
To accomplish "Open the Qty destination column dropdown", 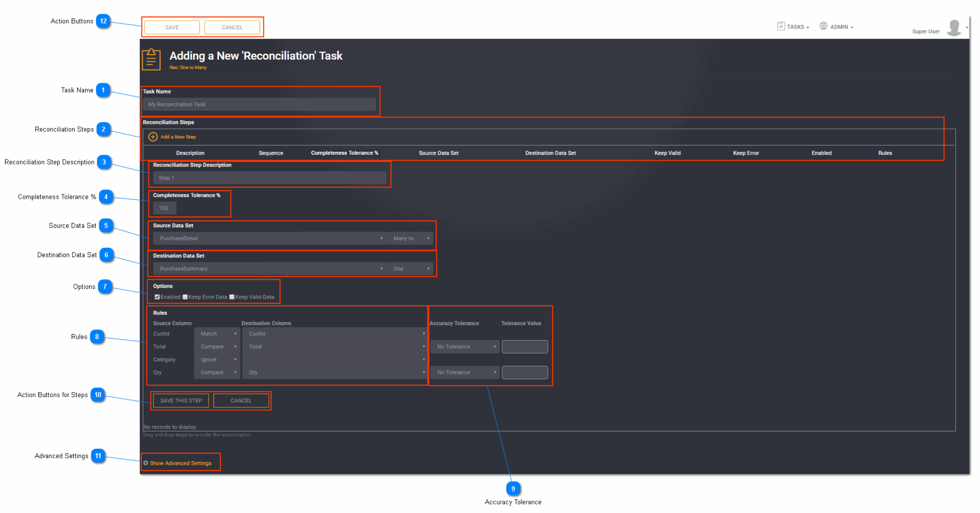I will [335, 373].
